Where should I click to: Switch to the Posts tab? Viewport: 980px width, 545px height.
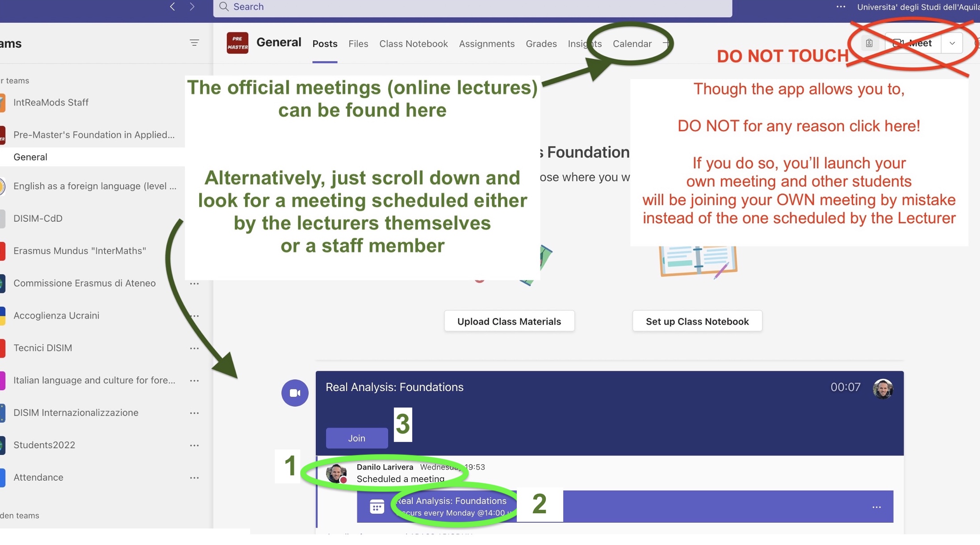pyautogui.click(x=325, y=44)
